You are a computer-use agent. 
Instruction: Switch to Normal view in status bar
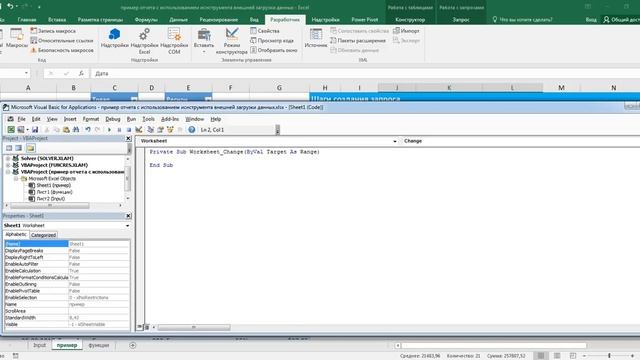(540, 356)
